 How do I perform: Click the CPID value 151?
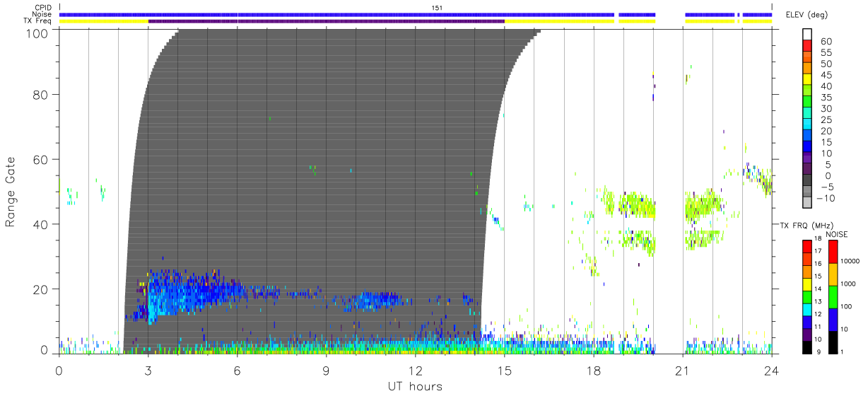point(436,8)
